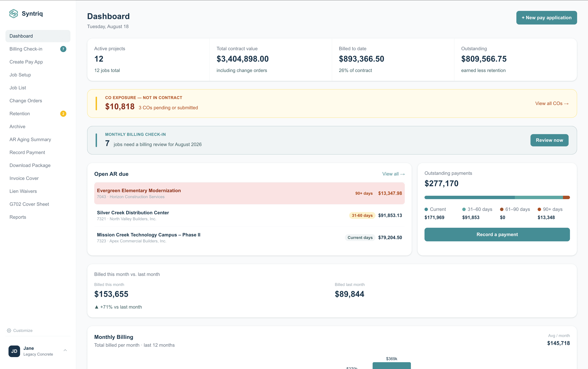Open Job Setup page
This screenshot has height=369, width=588.
38,75
